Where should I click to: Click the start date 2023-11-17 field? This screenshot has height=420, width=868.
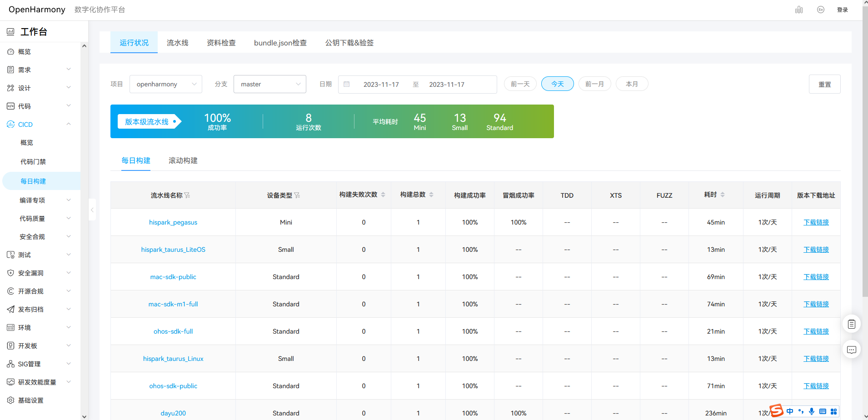381,85
